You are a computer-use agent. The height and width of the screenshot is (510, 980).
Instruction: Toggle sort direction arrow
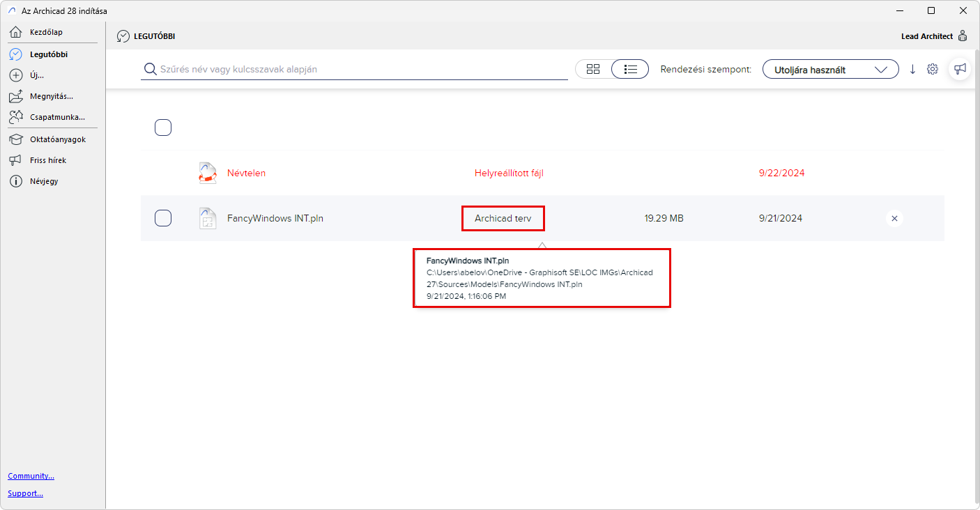[x=912, y=69]
